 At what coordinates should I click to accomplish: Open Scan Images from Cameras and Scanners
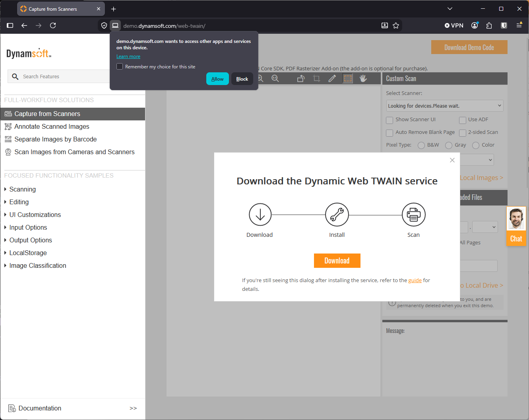coord(74,152)
